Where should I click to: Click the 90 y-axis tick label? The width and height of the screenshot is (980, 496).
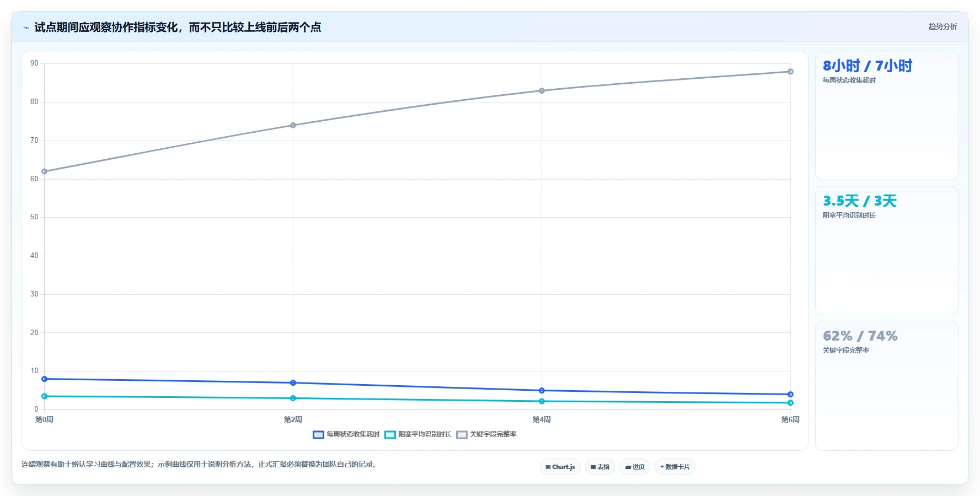(x=34, y=63)
